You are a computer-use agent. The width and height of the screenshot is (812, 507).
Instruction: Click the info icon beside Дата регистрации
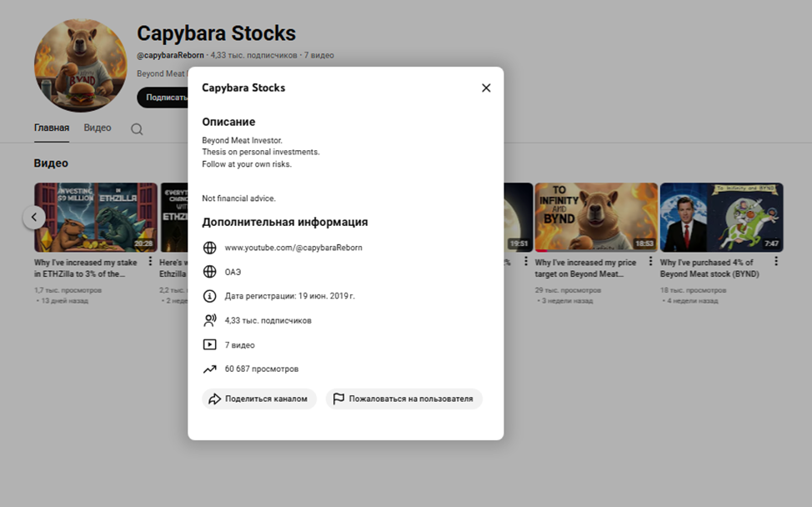210,296
